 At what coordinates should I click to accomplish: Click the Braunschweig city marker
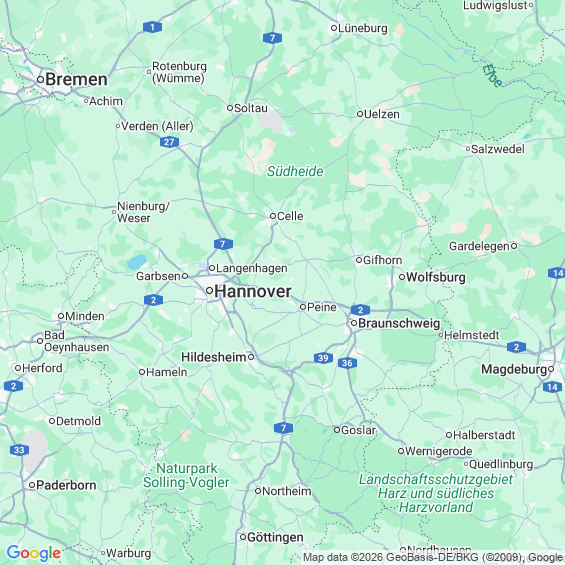[x=354, y=323]
